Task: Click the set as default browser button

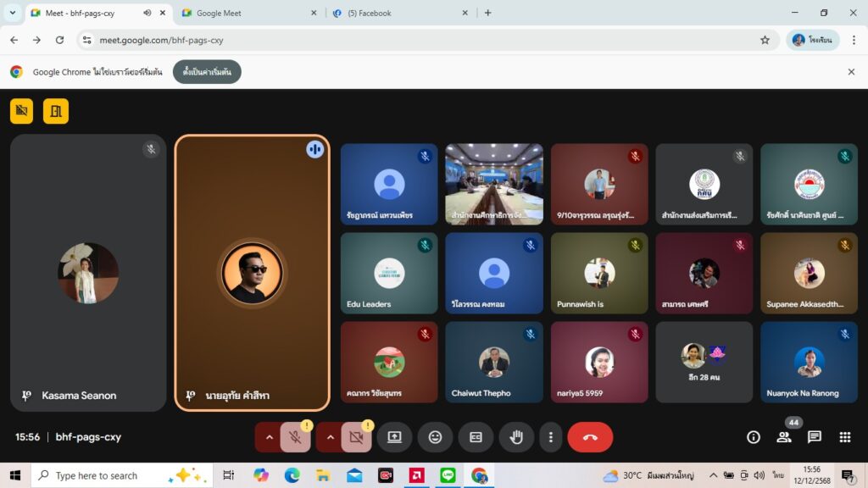Action: (207, 72)
